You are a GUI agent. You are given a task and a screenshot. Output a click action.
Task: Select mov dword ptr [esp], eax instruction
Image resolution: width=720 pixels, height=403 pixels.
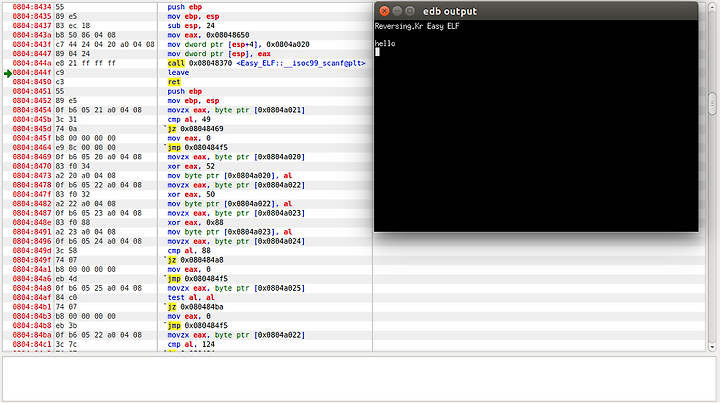point(219,54)
